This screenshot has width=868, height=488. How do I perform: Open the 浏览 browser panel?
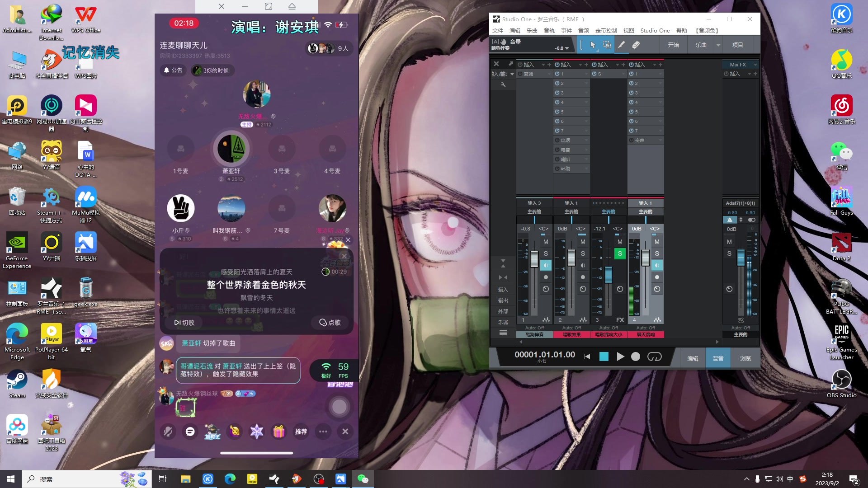pyautogui.click(x=745, y=358)
